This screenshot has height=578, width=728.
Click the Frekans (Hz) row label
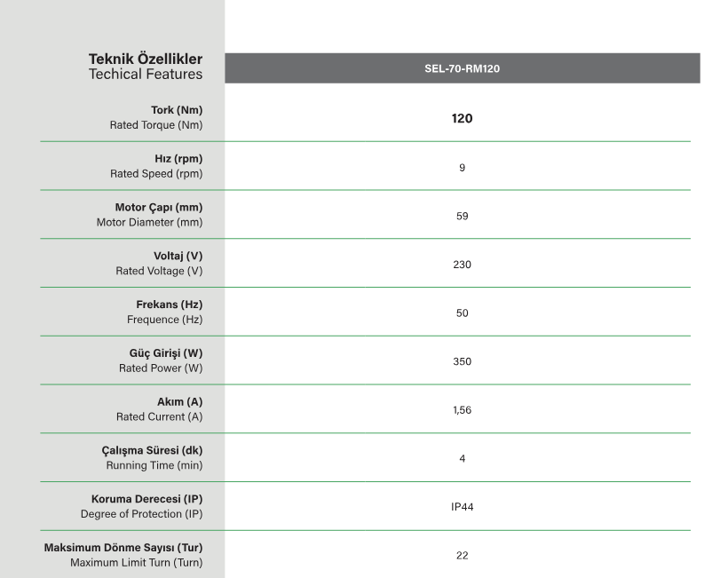169,305
